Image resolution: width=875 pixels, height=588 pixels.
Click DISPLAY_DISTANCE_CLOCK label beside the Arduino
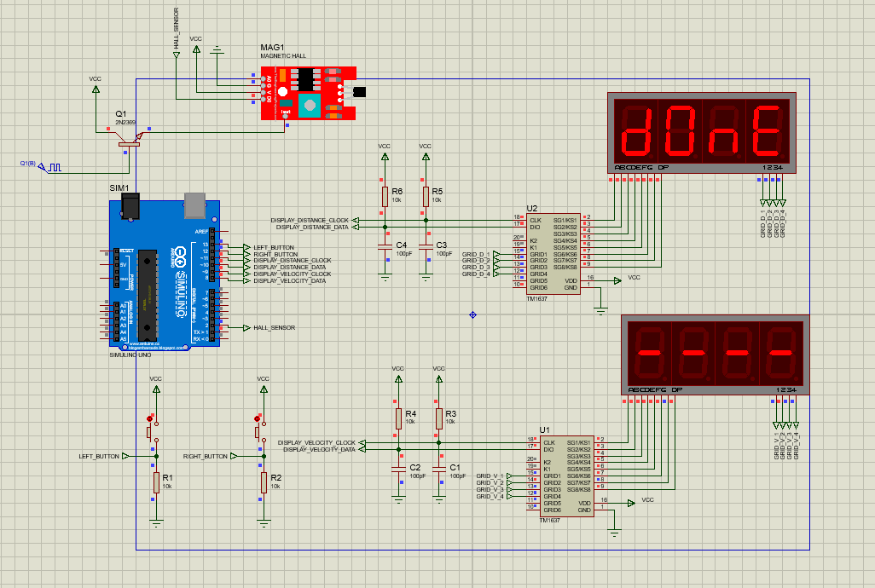coord(293,260)
